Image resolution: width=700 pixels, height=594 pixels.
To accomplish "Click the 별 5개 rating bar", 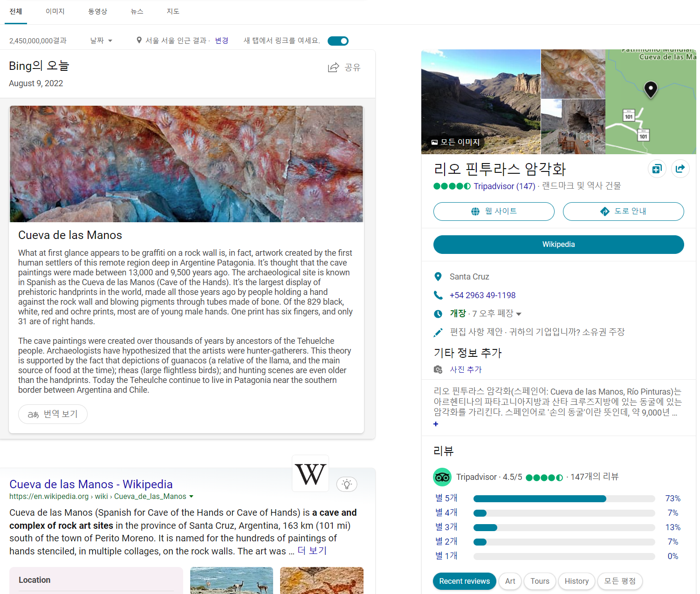I will coord(564,498).
